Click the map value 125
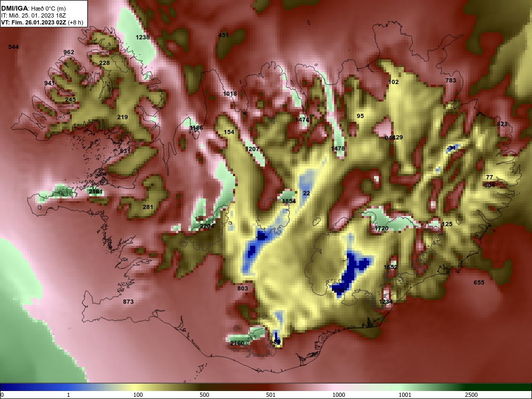 pos(447,224)
